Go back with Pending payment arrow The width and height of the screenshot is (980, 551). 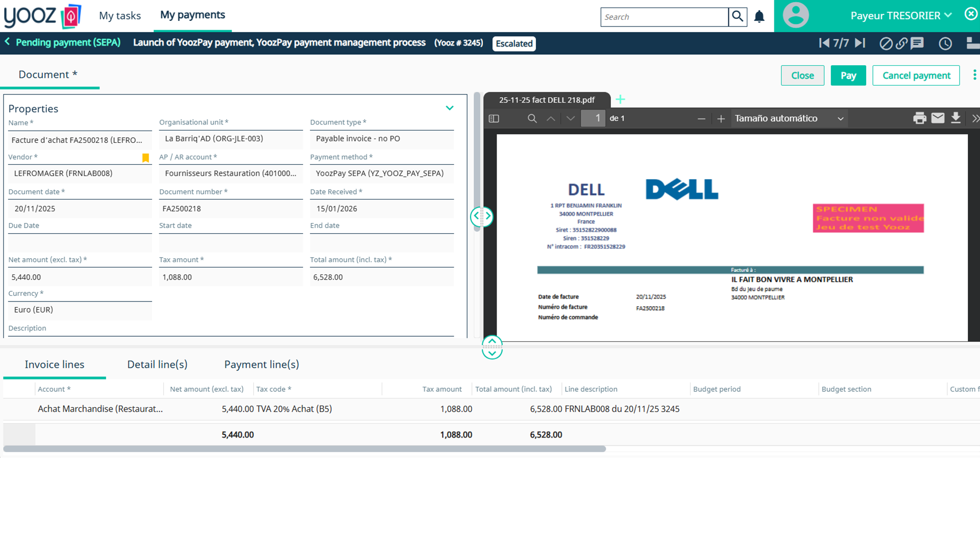7,42
